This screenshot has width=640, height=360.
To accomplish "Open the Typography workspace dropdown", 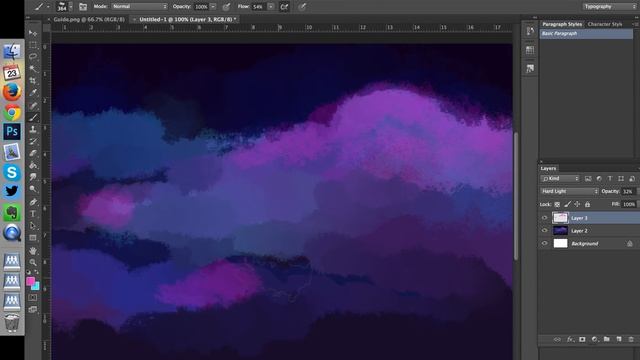I will [610, 7].
